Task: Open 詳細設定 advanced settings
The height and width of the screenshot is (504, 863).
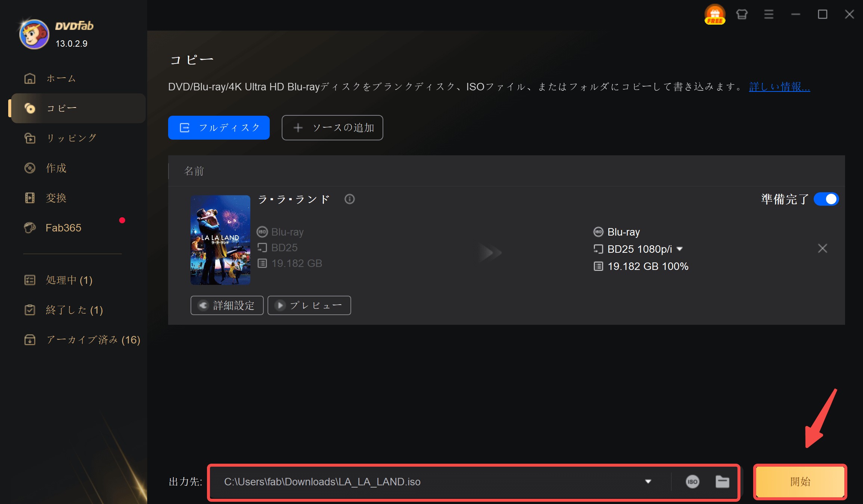Action: pyautogui.click(x=227, y=305)
